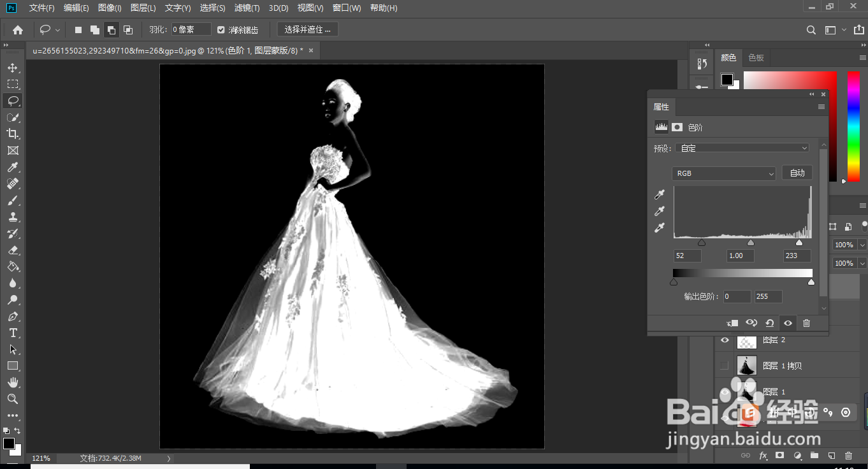The height and width of the screenshot is (469, 868).
Task: Hide the 图层 2 layer
Action: point(724,340)
